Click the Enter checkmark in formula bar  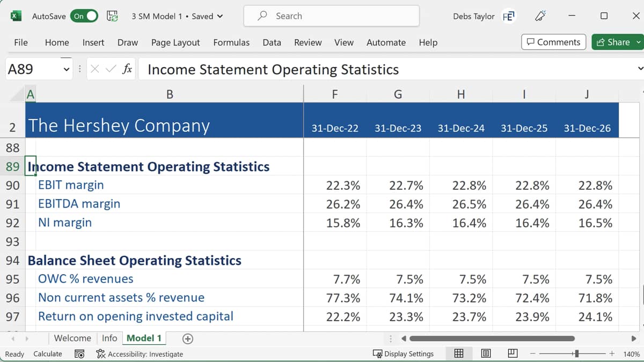tap(111, 69)
